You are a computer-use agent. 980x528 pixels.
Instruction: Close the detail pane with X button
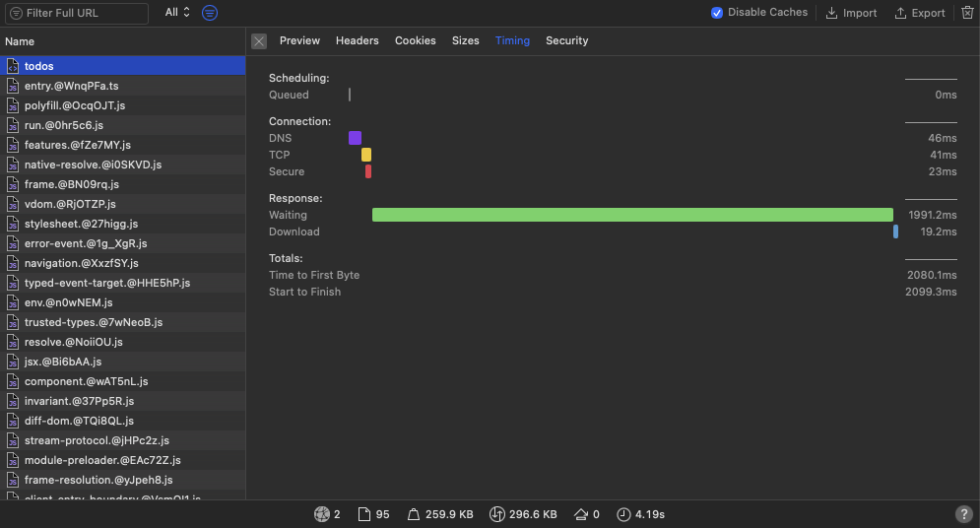(259, 41)
